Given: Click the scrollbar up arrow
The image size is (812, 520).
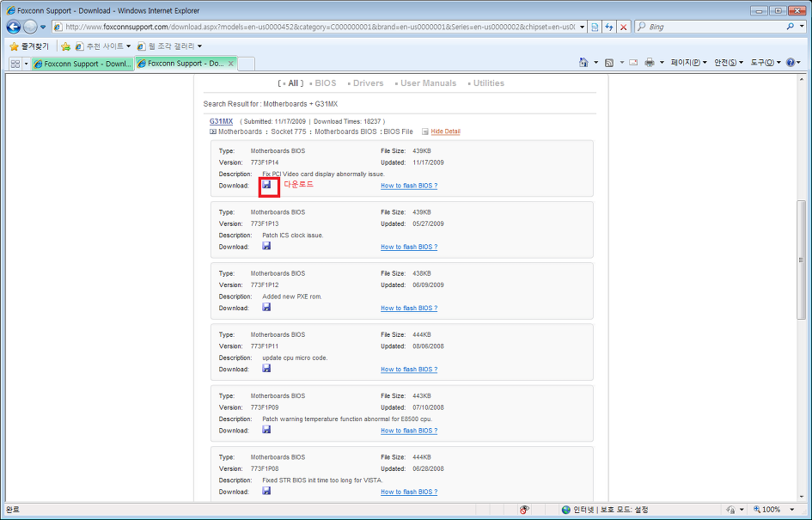Looking at the screenshot, I should coord(801,80).
